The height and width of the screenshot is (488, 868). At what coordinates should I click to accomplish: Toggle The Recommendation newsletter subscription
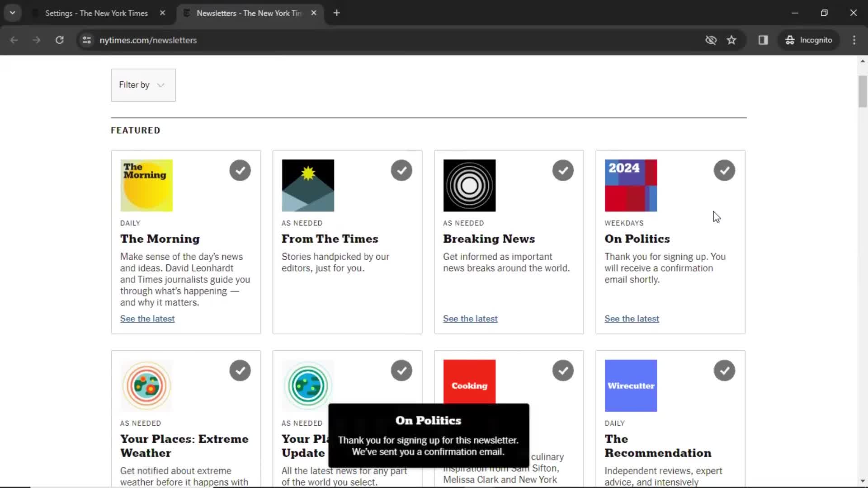(x=724, y=371)
